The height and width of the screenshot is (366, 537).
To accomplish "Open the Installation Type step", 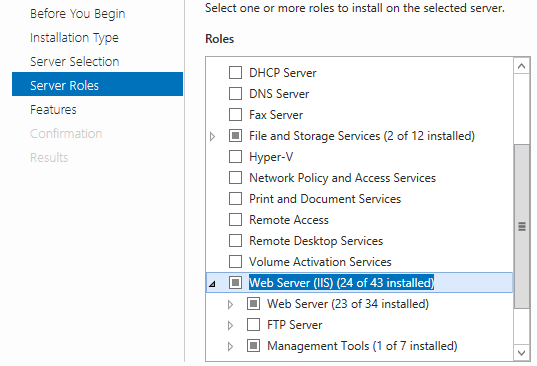I will click(74, 38).
